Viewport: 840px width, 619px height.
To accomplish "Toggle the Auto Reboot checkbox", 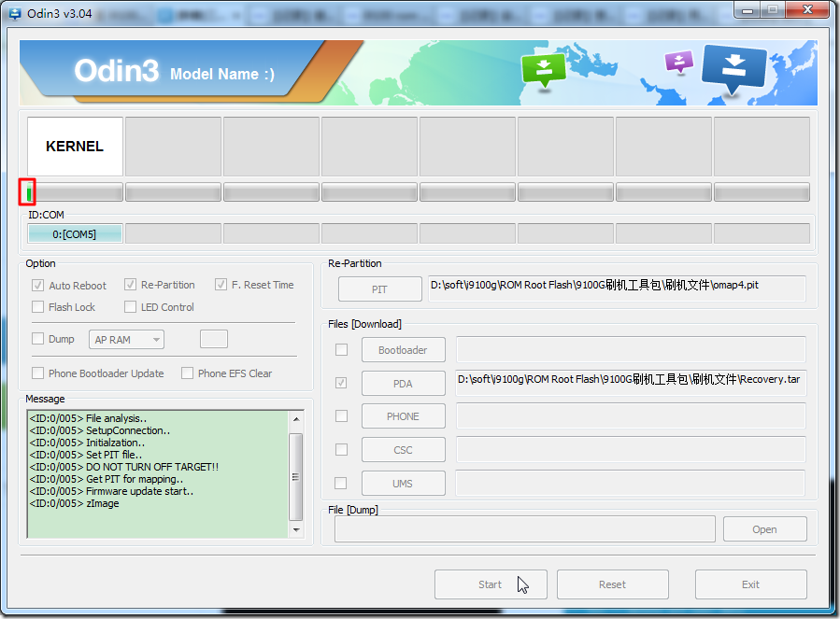I will tap(37, 286).
